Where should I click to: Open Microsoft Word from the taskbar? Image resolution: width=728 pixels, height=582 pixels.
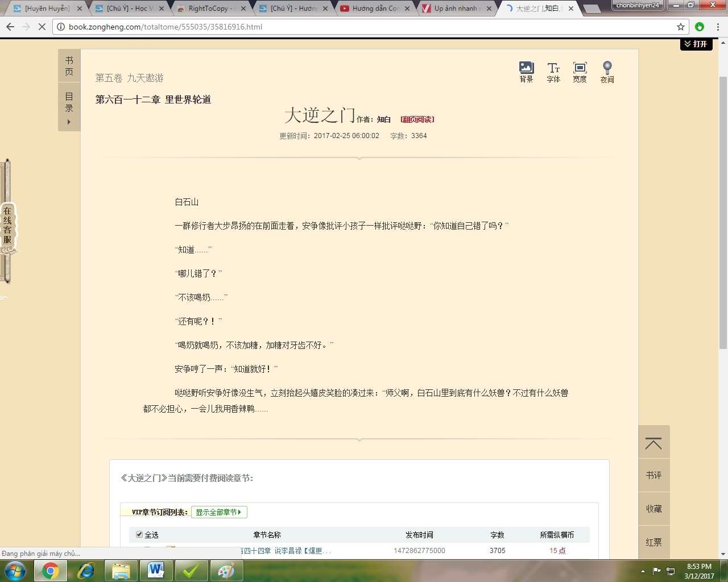click(x=155, y=570)
